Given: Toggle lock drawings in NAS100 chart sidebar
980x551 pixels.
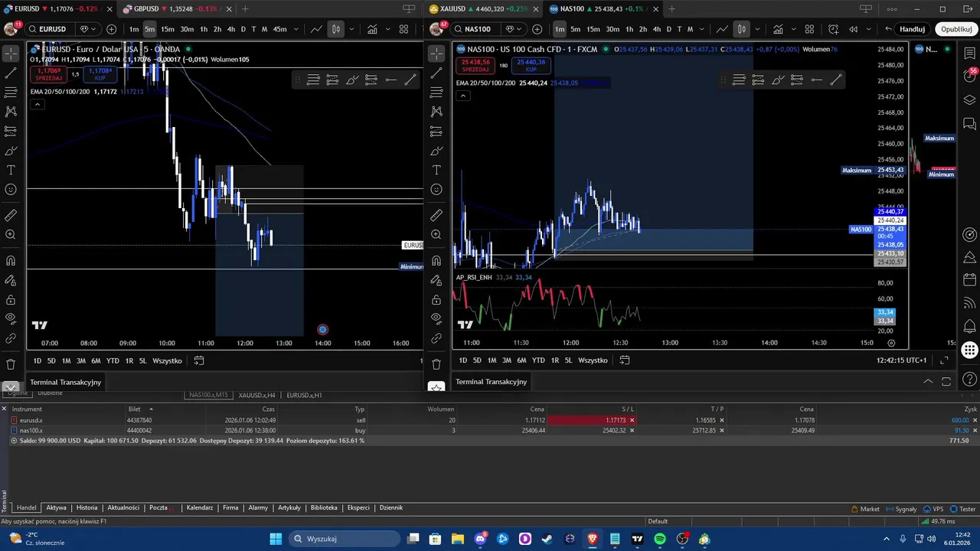Looking at the screenshot, I should tap(436, 299).
